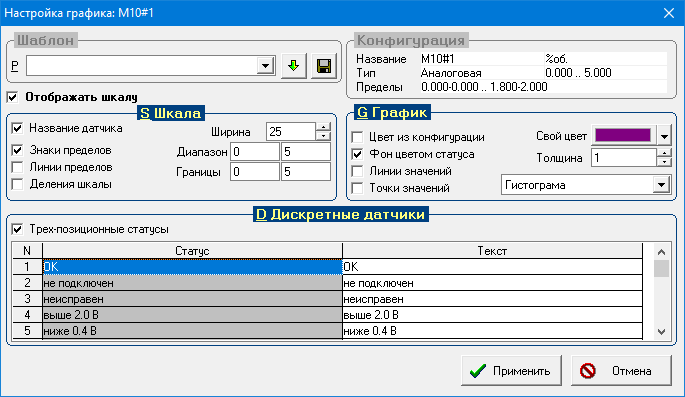Select the неисправен status cell

[192, 299]
